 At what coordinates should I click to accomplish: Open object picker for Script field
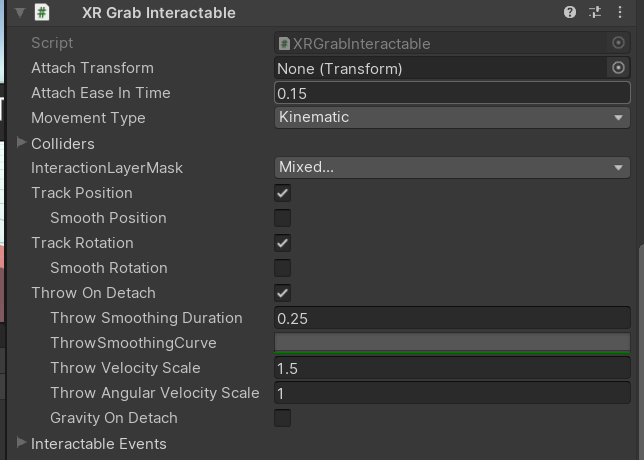coord(618,43)
